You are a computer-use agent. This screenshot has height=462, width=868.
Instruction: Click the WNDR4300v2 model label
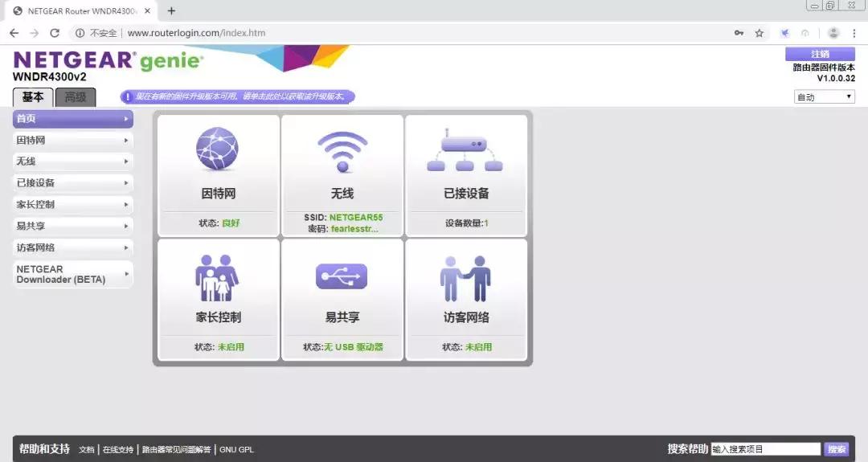[49, 77]
